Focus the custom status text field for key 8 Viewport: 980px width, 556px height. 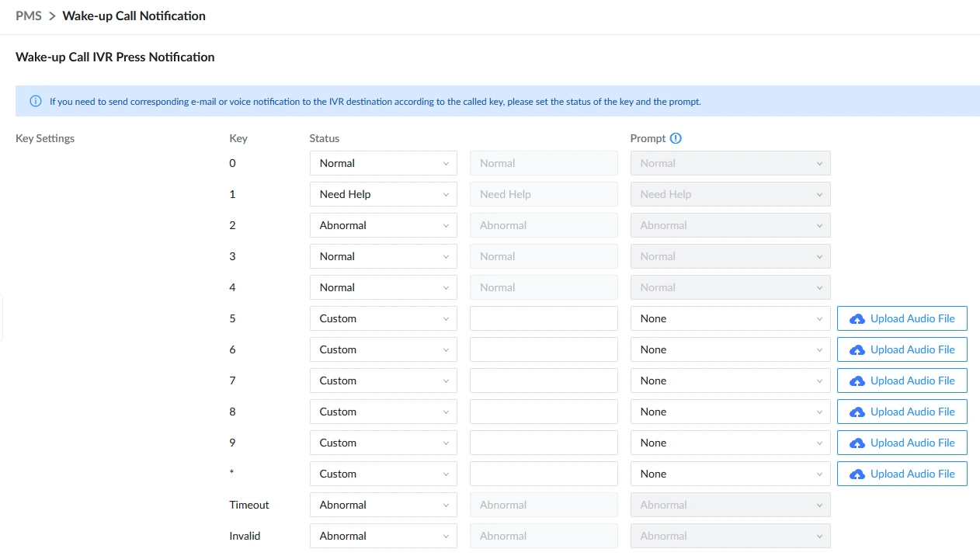544,412
